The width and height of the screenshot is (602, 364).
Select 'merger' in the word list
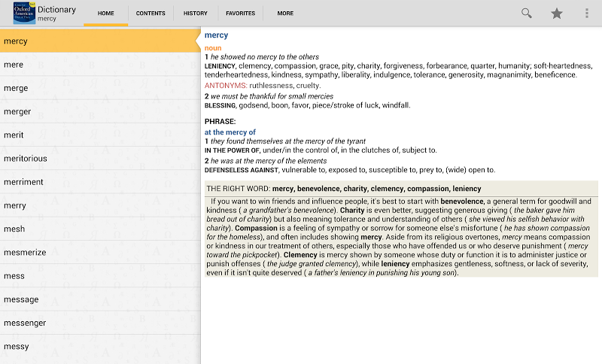[x=100, y=111]
